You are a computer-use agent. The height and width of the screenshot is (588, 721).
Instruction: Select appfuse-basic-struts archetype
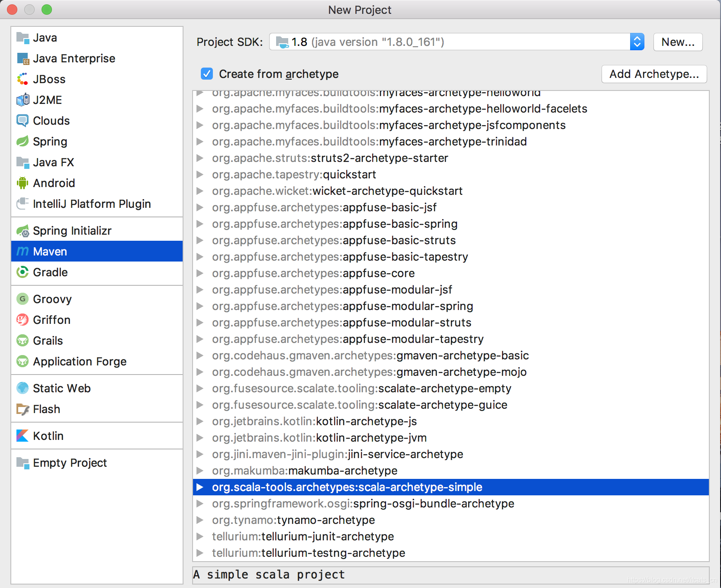(x=334, y=240)
